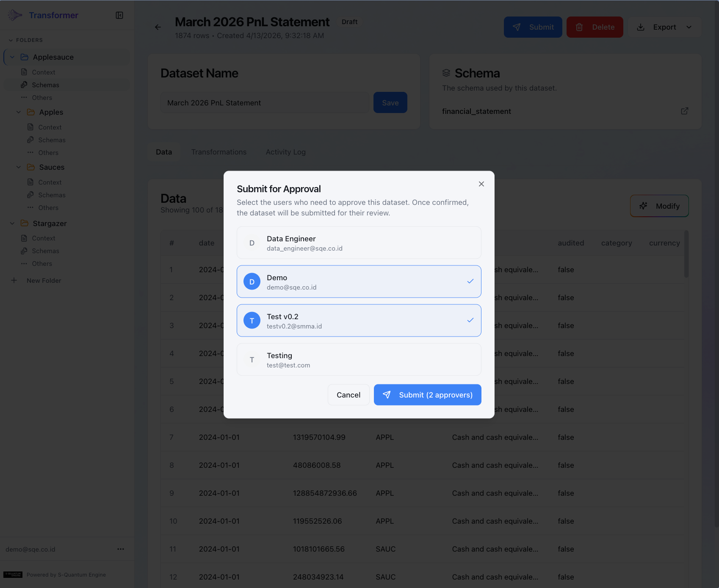Screen dimensions: 719x588
Task: Collapse the sidebar panel icon
Action: coord(119,15)
